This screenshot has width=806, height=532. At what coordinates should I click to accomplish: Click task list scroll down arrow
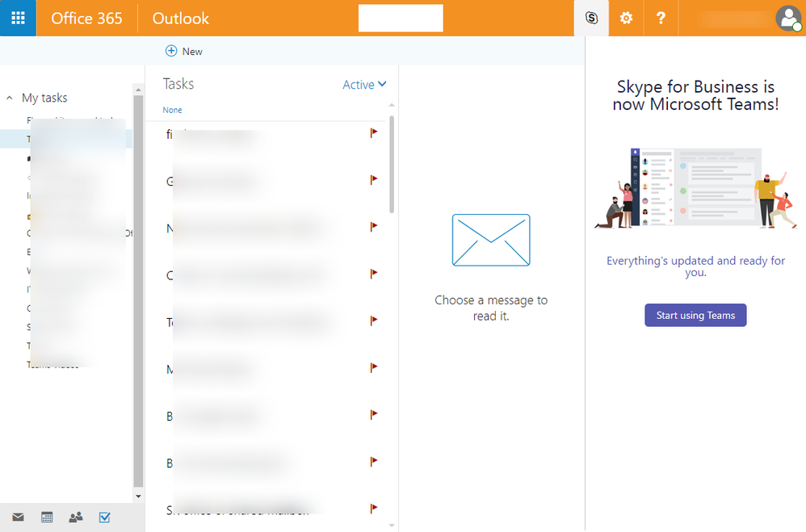(x=392, y=526)
